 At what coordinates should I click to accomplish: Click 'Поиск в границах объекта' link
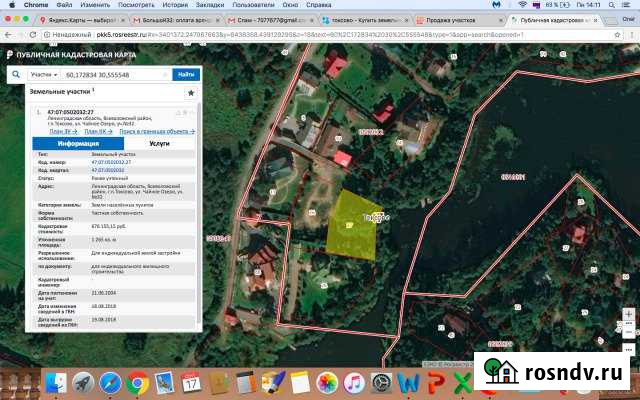[156, 131]
